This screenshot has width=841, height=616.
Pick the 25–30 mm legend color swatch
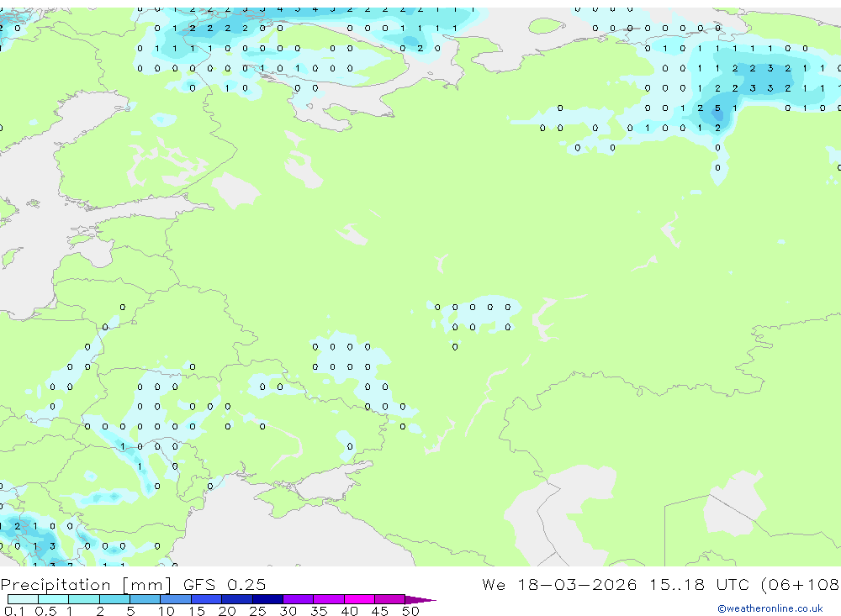267,599
